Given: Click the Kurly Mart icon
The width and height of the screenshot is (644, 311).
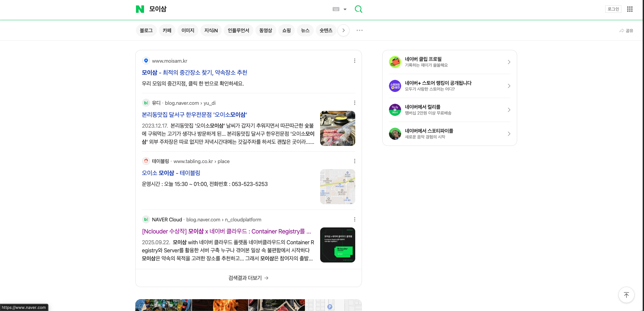Looking at the screenshot, I should tap(395, 110).
